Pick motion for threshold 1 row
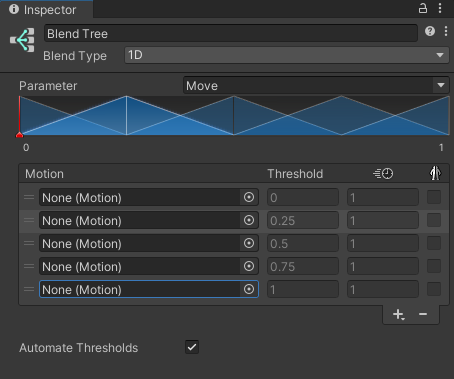The height and width of the screenshot is (379, 454). click(249, 289)
